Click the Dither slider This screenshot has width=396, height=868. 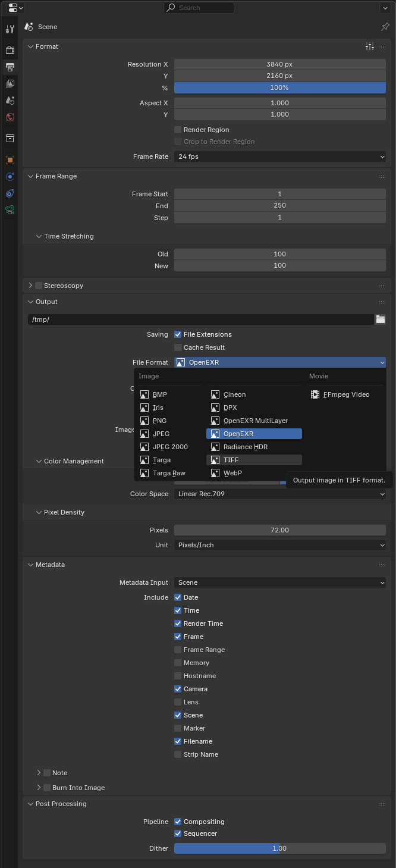click(x=279, y=848)
